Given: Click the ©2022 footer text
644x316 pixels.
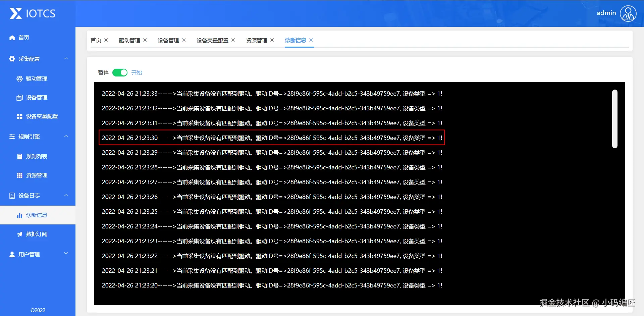Looking at the screenshot, I should pyautogui.click(x=38, y=310).
